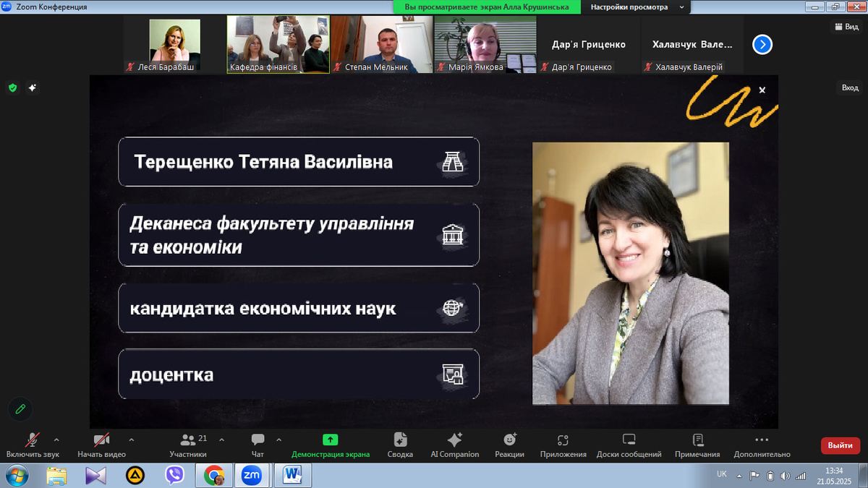Image resolution: width=868 pixels, height=488 pixels.
Task: Launch AI Companion
Action: click(x=455, y=445)
